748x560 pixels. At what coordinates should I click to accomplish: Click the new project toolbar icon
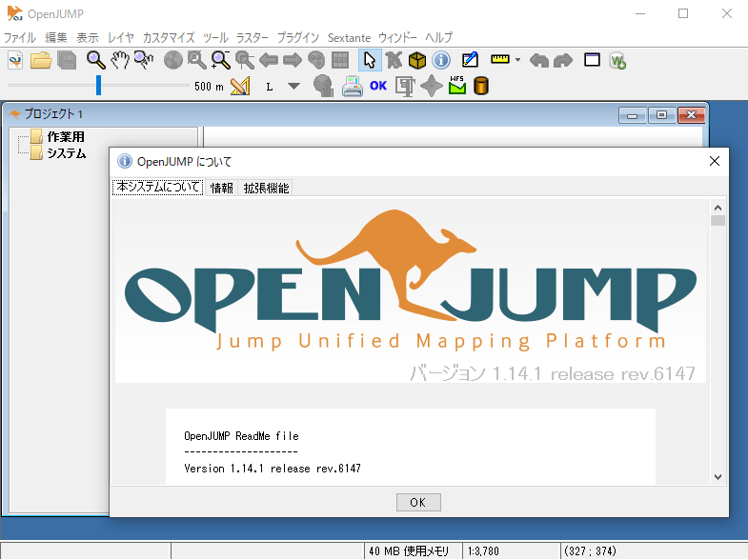[15, 61]
